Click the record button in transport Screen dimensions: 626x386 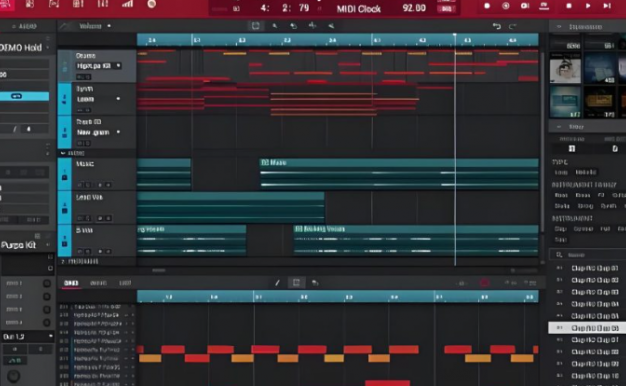[487, 6]
